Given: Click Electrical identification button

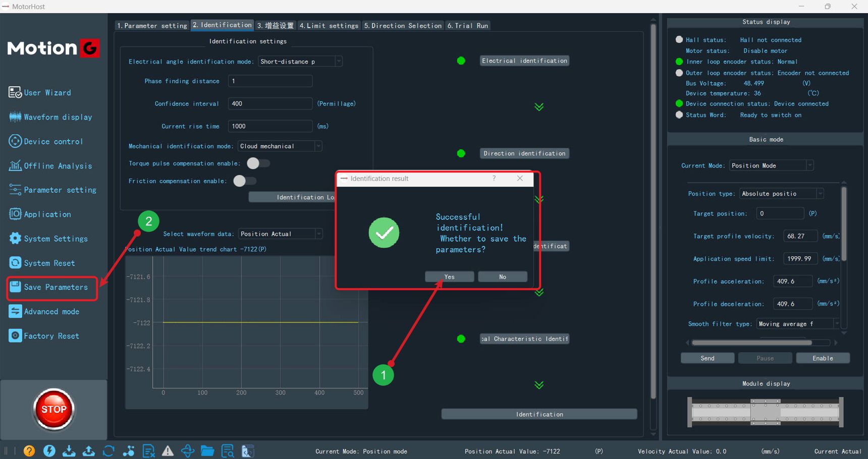Looking at the screenshot, I should pyautogui.click(x=524, y=61).
